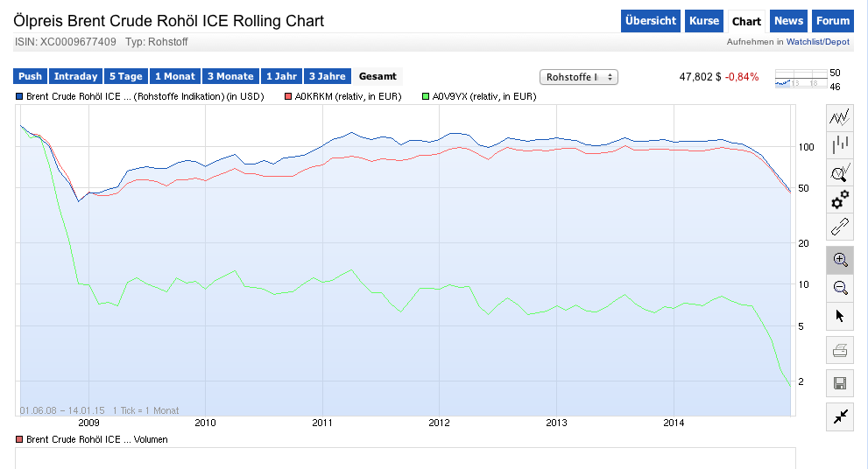Select the bar chart type icon
Viewport: 868px width, 469px height.
(x=840, y=144)
